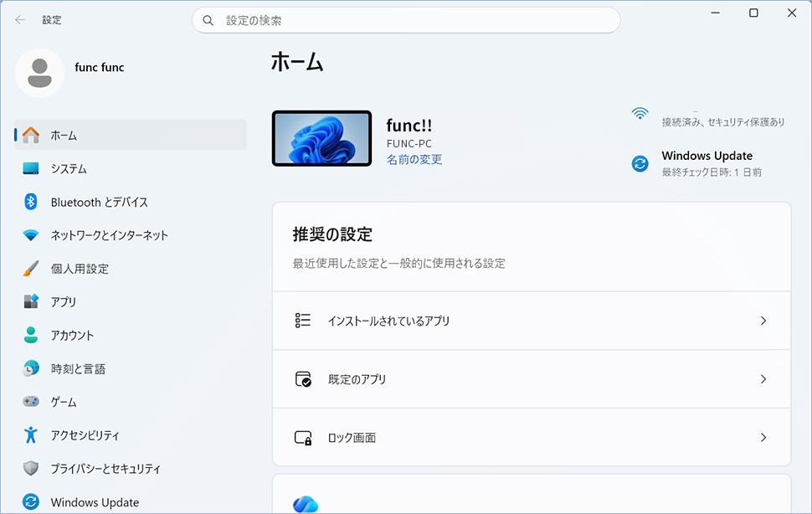The height and width of the screenshot is (514, 812).
Task: Click the アカウント person icon
Action: point(31,335)
